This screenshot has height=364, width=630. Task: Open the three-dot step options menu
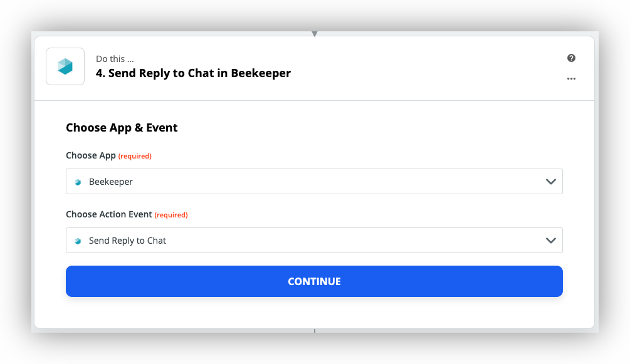[571, 79]
